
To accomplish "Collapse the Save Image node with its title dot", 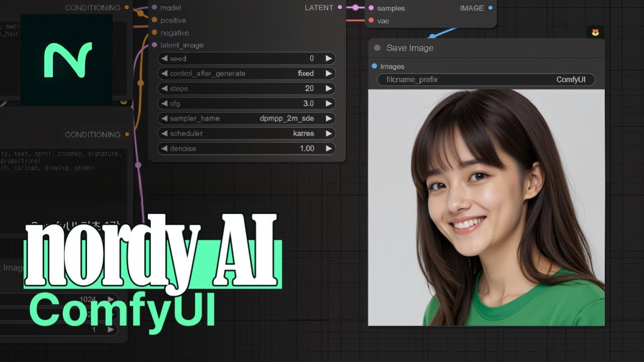I will [x=377, y=48].
